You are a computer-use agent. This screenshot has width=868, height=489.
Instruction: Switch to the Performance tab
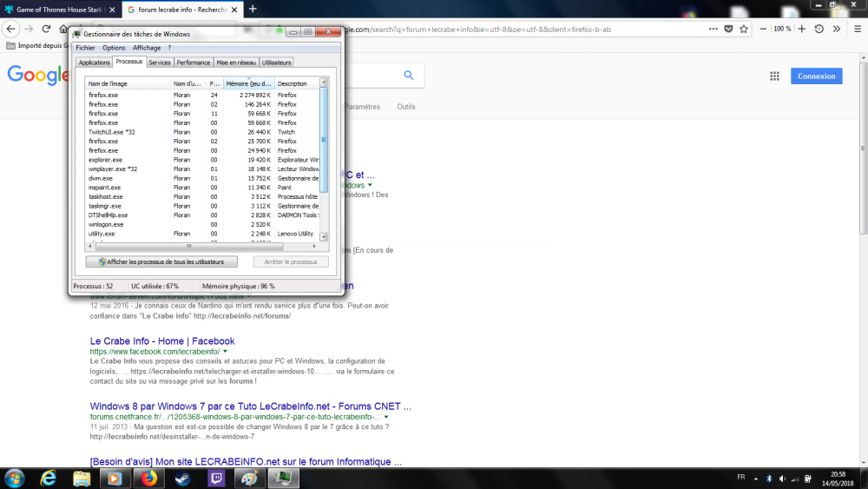(x=193, y=63)
